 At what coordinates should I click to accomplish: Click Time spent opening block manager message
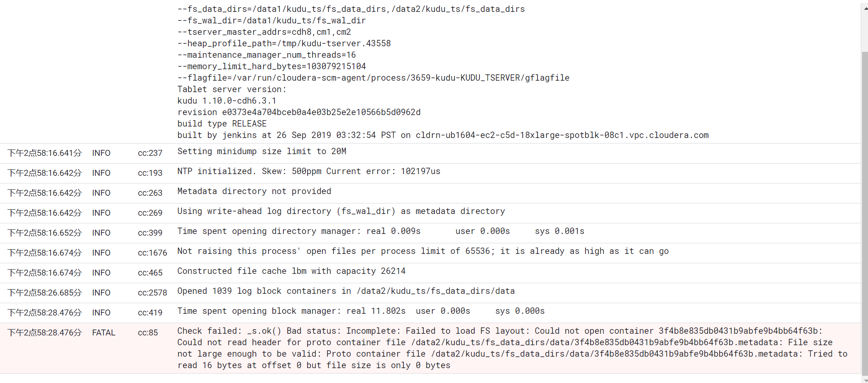coord(361,311)
